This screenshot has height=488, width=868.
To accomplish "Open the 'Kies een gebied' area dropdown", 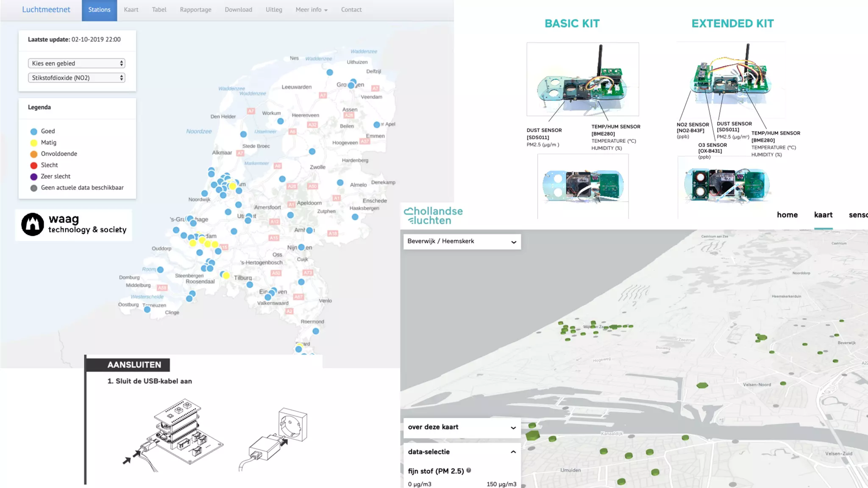I will point(76,63).
